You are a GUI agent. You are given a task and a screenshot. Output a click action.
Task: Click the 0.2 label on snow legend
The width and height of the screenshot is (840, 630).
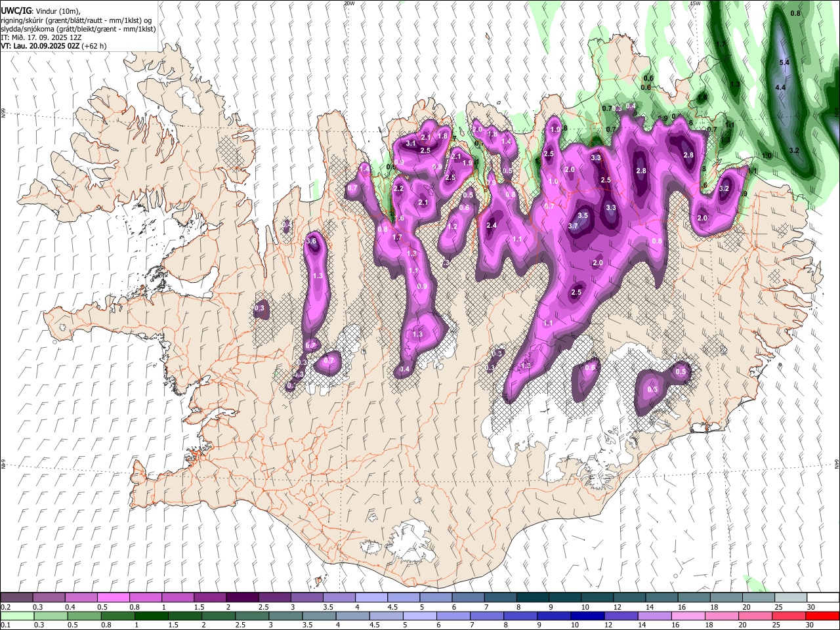[x=5, y=606]
